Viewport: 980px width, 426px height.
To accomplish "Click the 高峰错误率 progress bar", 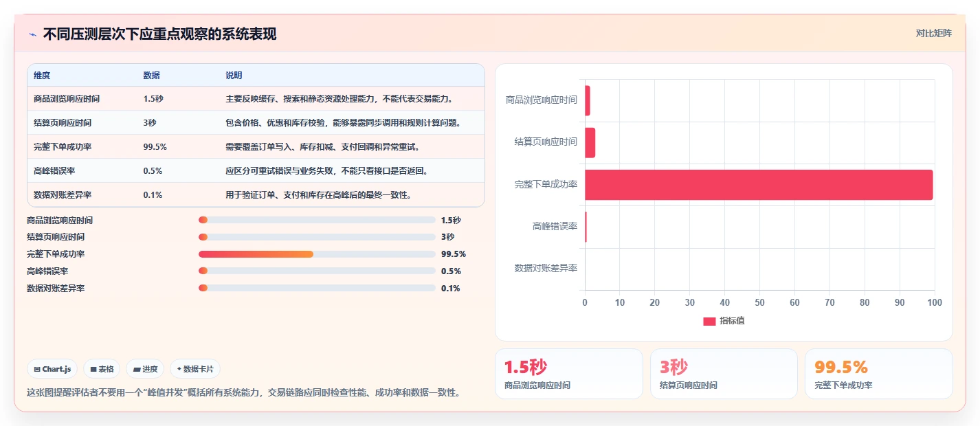I will [x=317, y=271].
